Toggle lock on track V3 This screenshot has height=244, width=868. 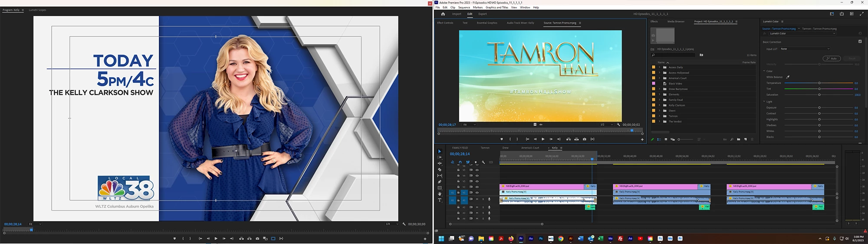(x=458, y=181)
